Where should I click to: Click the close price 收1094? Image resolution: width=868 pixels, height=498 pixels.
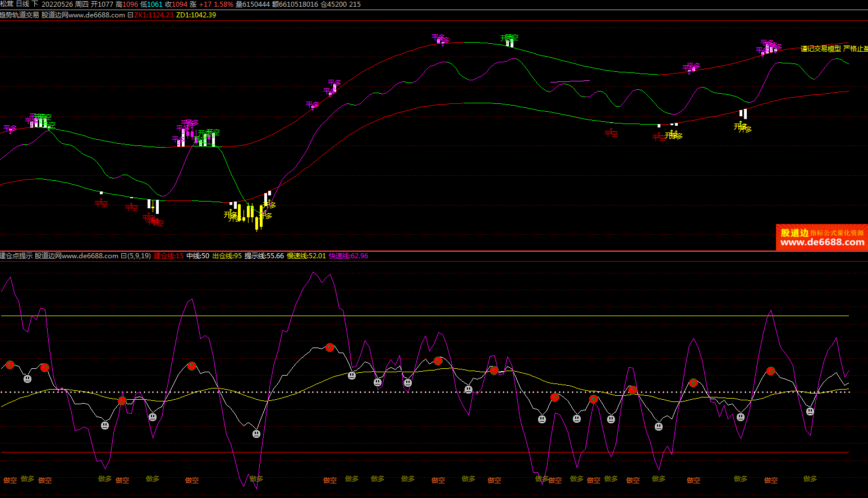pyautogui.click(x=176, y=4)
